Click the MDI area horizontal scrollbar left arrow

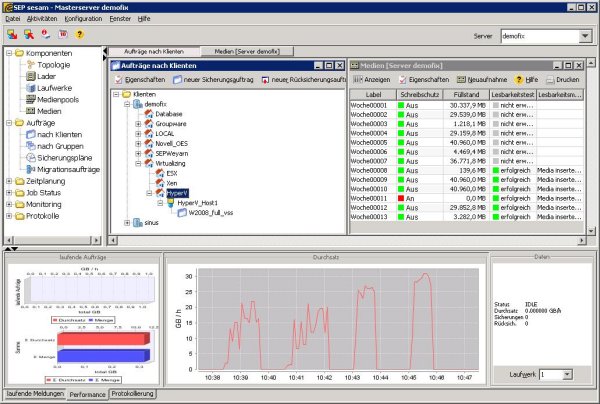[x=113, y=240]
